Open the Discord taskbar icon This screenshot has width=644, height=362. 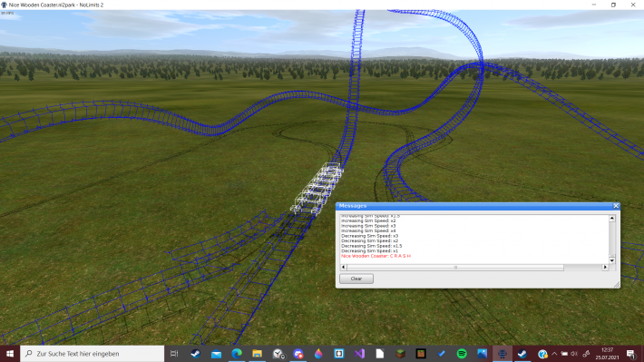[298, 353]
